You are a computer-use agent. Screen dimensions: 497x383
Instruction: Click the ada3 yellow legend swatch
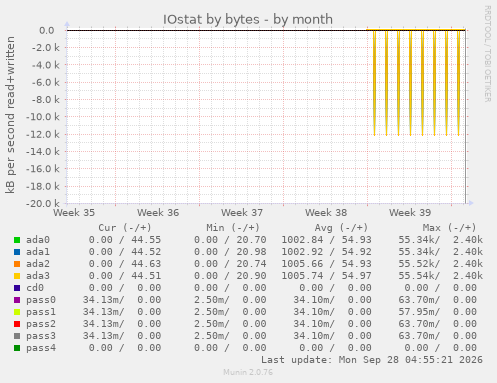point(17,276)
